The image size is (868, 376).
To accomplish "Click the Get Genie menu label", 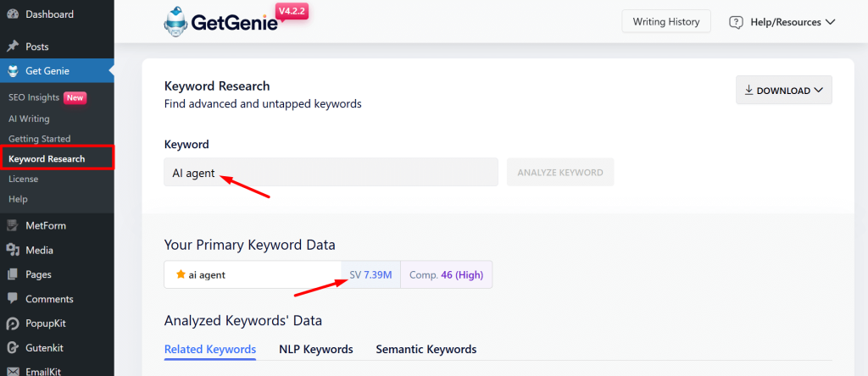I will pos(47,71).
